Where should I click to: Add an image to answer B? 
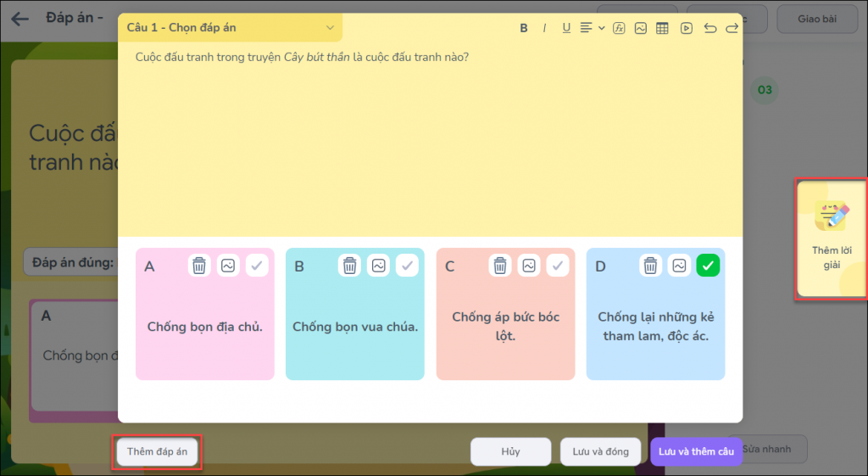pos(379,266)
